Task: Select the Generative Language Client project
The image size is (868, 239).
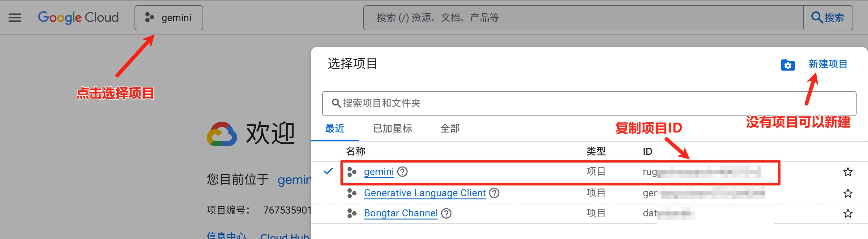Action: click(425, 193)
